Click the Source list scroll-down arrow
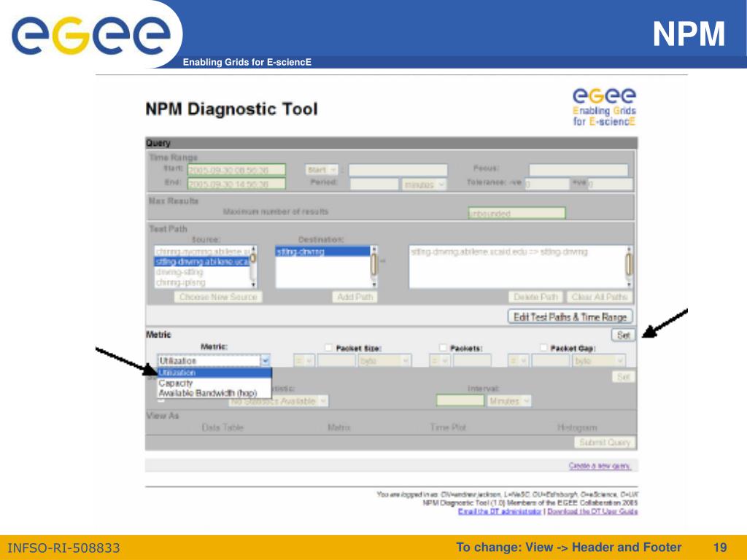This screenshot has width=747, height=560. click(253, 284)
